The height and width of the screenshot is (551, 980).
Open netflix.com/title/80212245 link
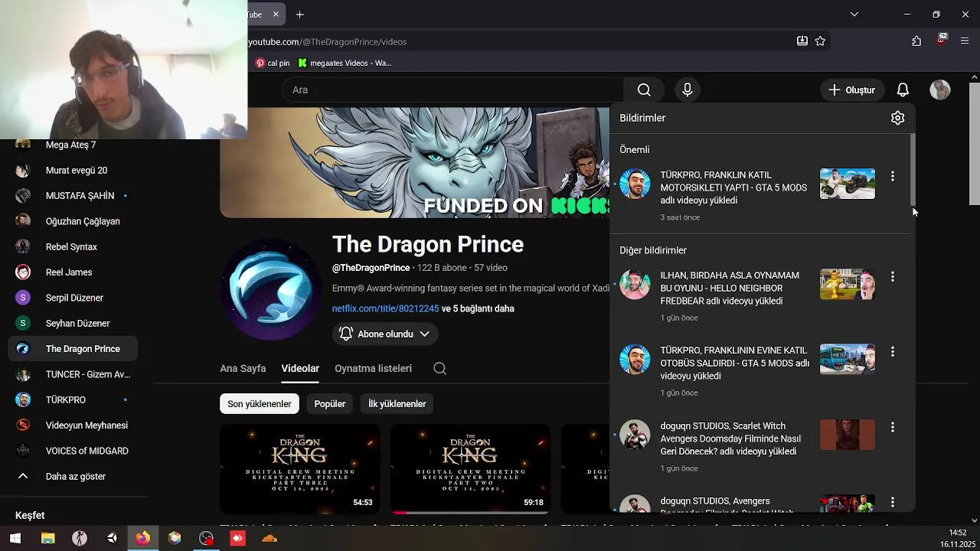point(385,308)
